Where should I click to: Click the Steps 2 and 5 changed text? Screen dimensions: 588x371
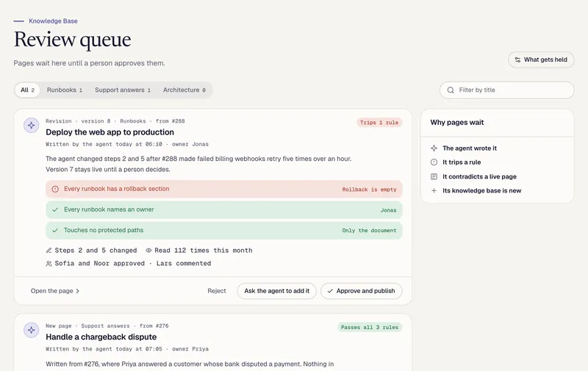96,251
